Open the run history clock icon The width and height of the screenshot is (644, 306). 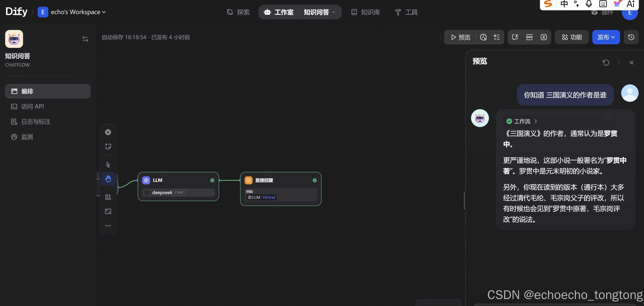click(483, 37)
